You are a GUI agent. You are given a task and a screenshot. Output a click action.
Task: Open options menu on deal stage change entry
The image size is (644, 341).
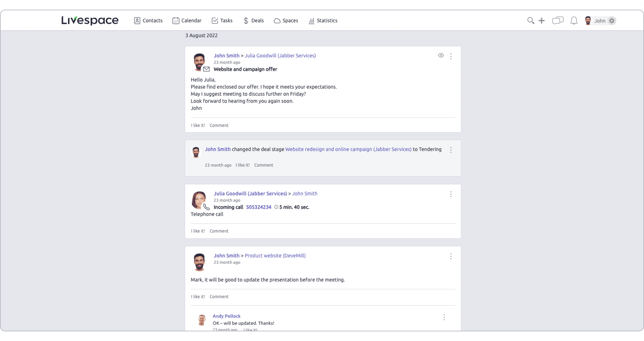(451, 150)
